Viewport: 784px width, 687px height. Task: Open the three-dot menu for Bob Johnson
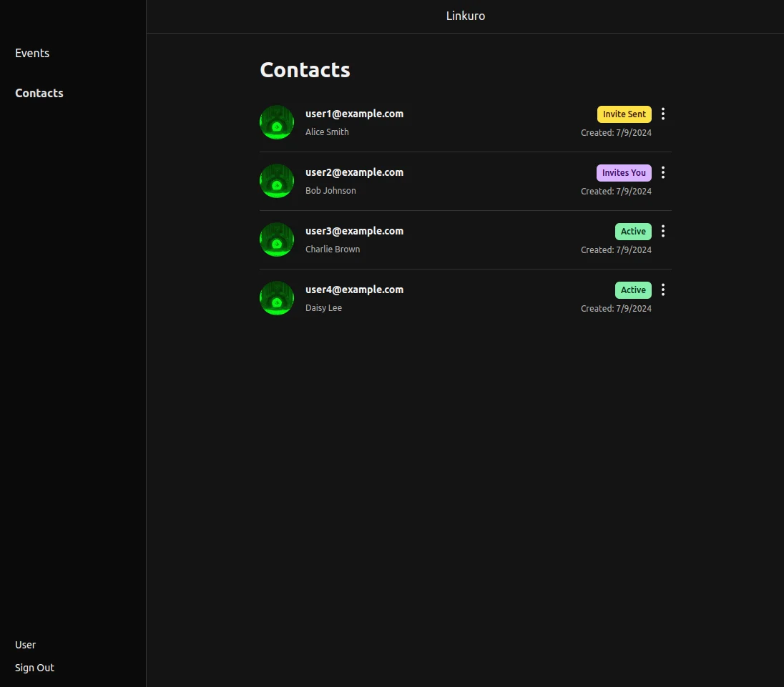point(663,172)
